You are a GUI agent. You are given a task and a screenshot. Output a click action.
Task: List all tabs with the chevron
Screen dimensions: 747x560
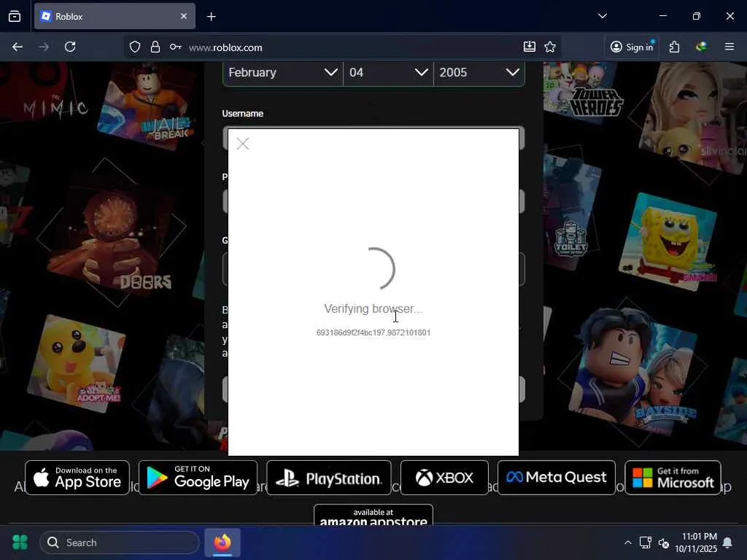(602, 16)
